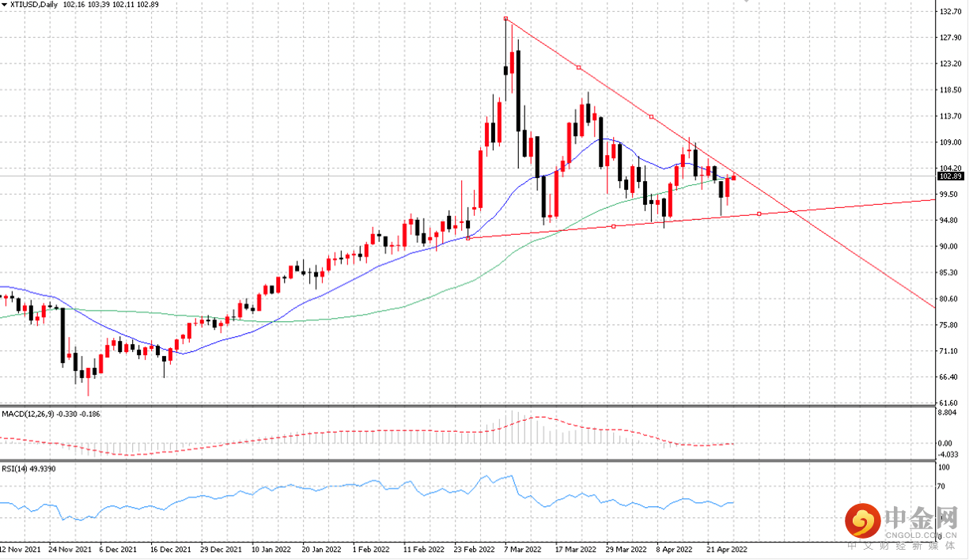Click the rising support line's middle anchor point

point(614,226)
